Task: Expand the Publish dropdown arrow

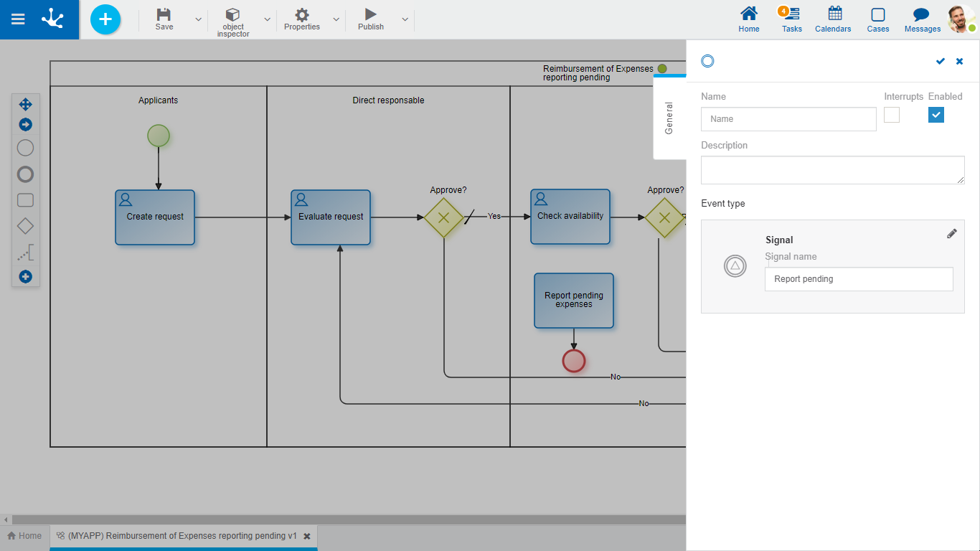Action: (405, 19)
